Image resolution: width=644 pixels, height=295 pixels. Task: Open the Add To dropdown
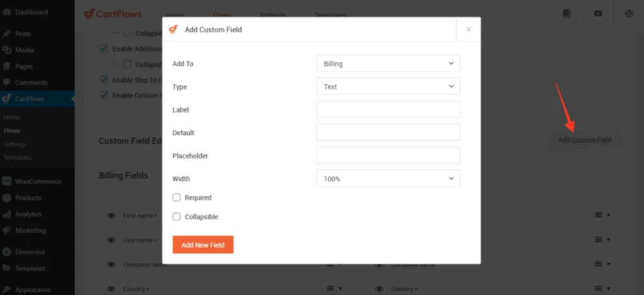388,64
